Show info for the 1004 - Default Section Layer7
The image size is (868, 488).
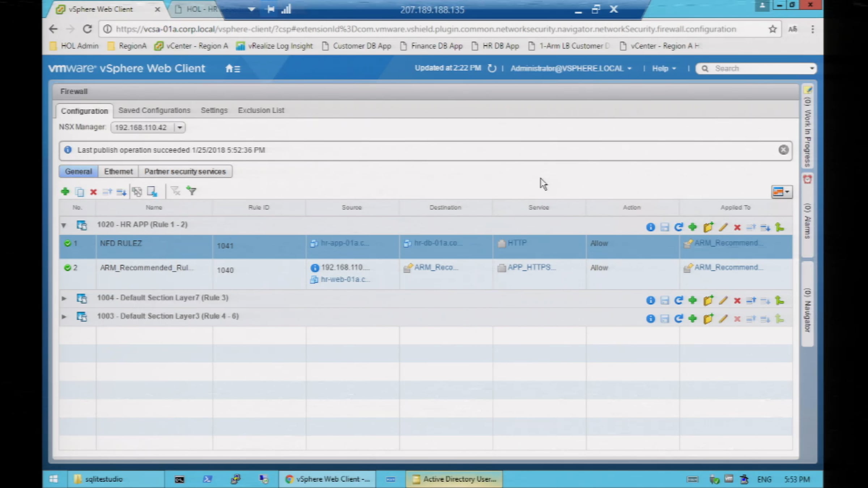(650, 300)
